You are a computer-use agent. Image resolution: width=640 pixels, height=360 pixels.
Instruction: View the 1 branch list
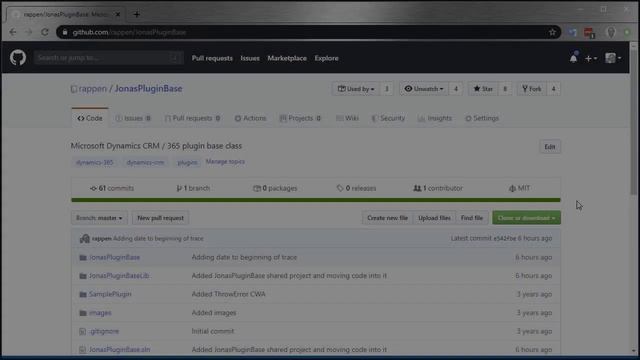193,189
